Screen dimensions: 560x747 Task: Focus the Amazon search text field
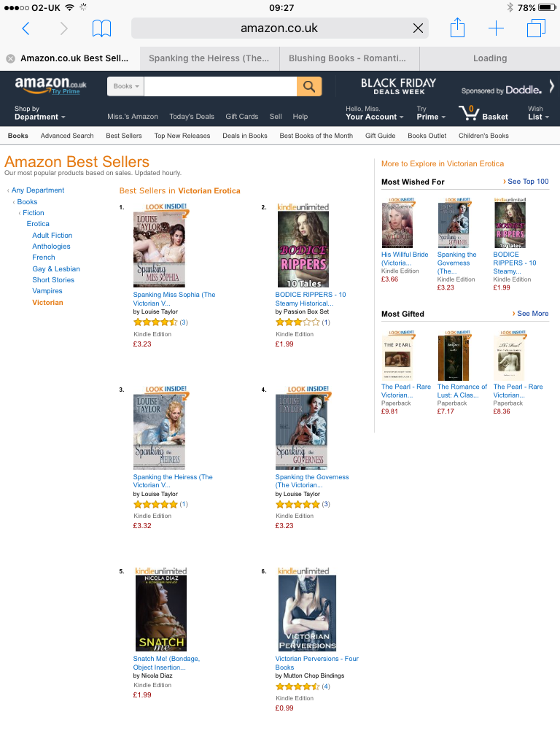coord(220,86)
